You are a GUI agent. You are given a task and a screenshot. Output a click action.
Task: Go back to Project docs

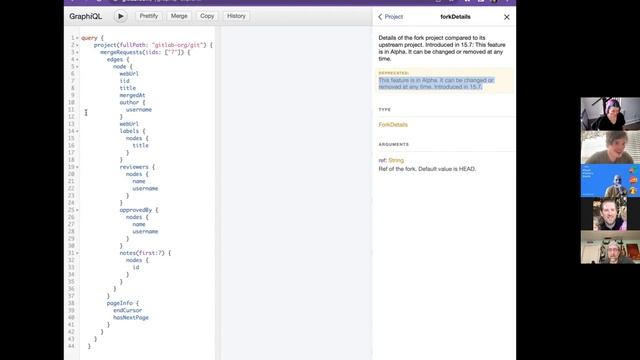(x=391, y=17)
